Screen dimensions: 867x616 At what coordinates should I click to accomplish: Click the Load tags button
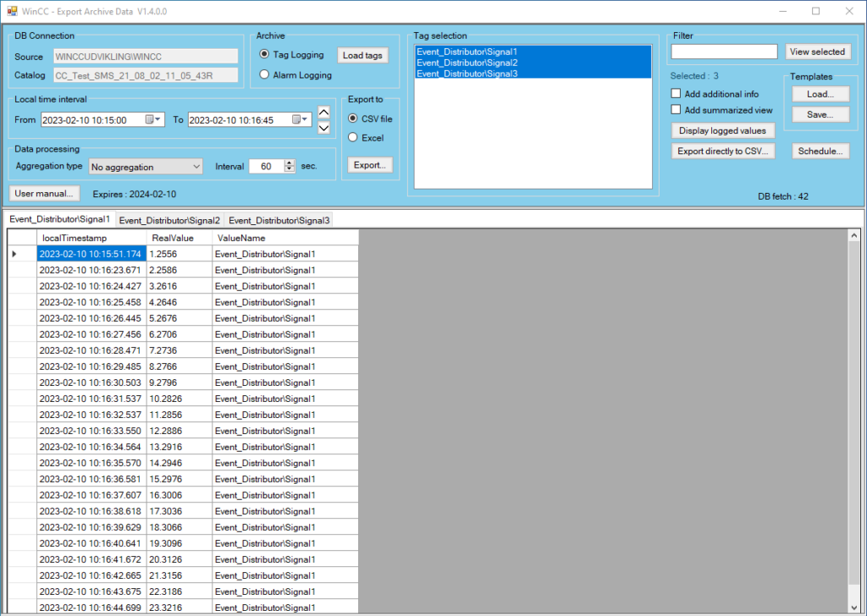tap(362, 55)
